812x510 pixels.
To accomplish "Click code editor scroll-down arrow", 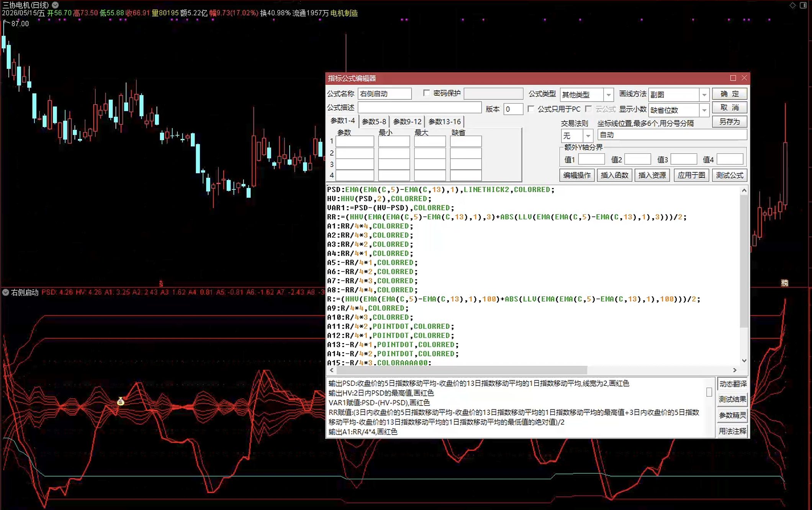I will pyautogui.click(x=744, y=361).
